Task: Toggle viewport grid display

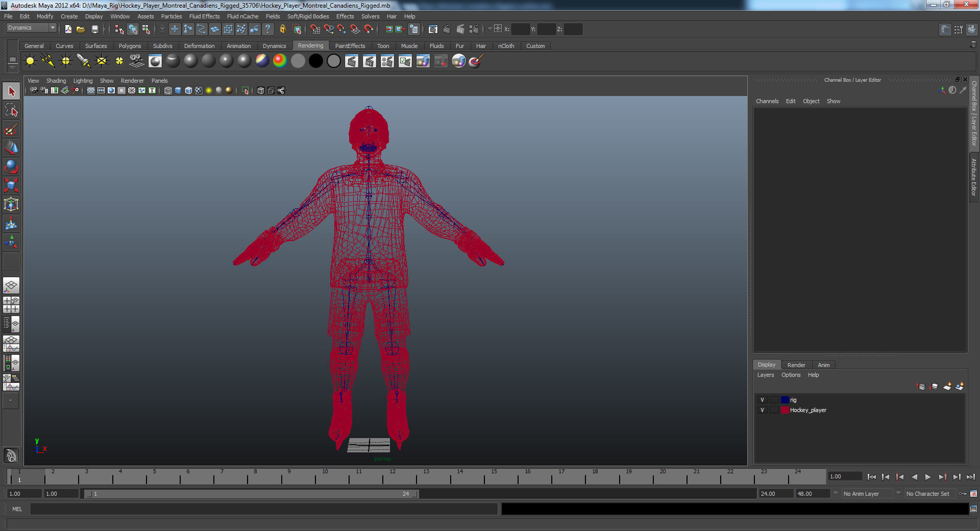Action: pyautogui.click(x=91, y=90)
